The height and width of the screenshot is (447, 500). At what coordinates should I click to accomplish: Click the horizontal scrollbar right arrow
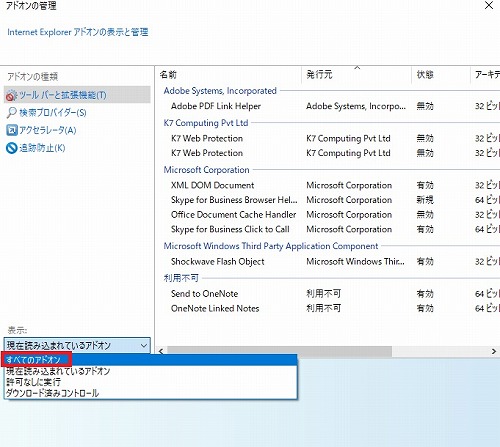click(494, 351)
